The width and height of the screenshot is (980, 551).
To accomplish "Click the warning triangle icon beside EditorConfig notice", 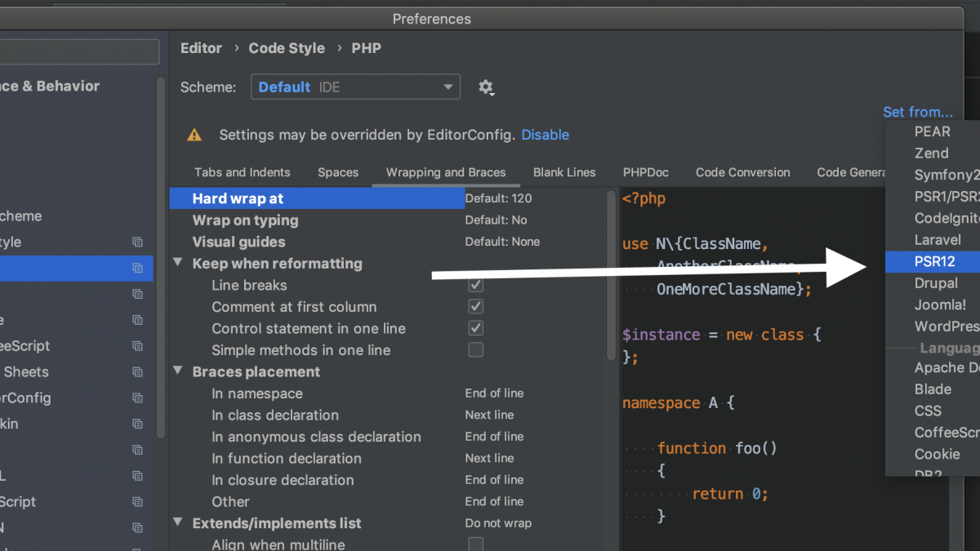I will [194, 136].
